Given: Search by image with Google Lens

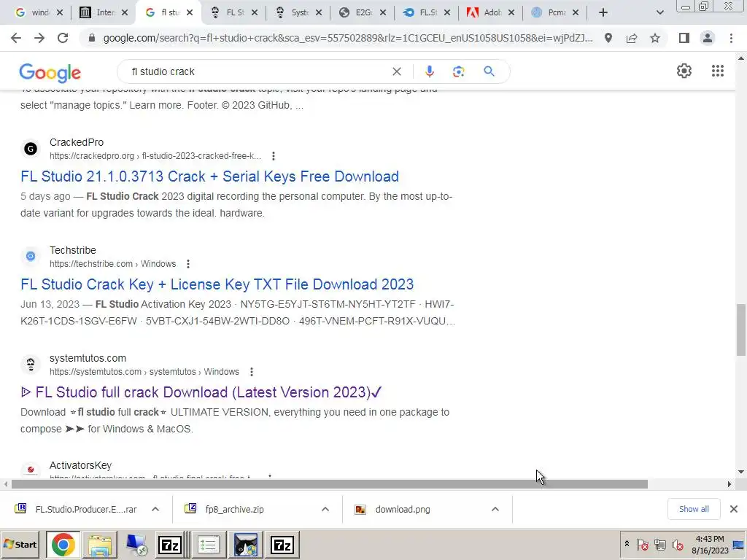Looking at the screenshot, I should pos(458,71).
